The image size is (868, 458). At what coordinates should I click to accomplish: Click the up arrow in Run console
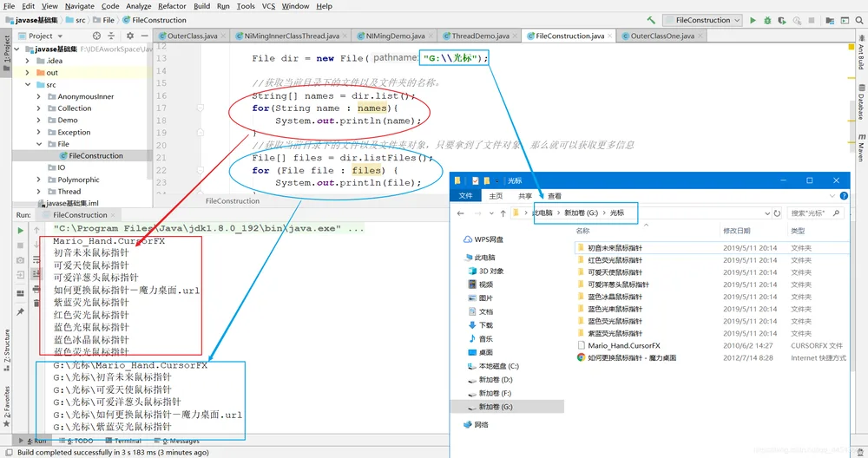[x=36, y=230]
